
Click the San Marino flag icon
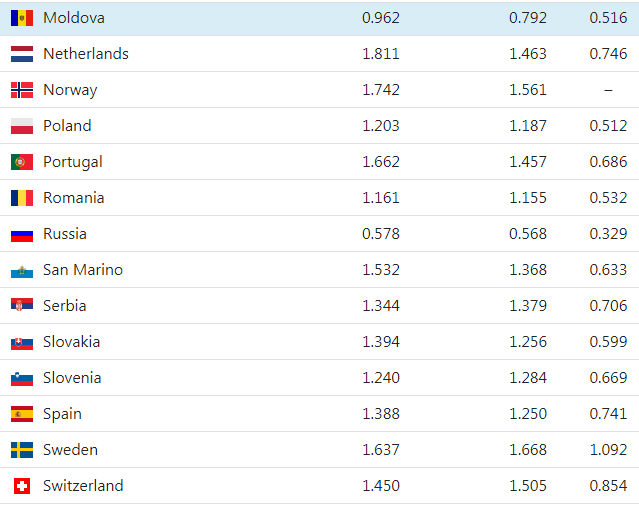[22, 270]
